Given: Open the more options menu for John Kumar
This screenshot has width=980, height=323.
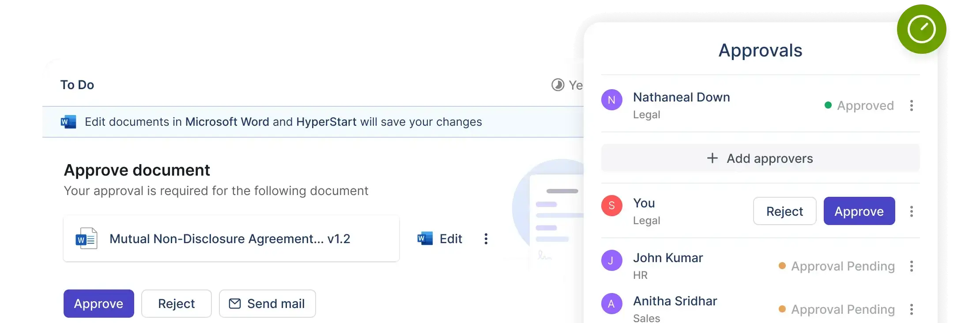Looking at the screenshot, I should pos(911,266).
